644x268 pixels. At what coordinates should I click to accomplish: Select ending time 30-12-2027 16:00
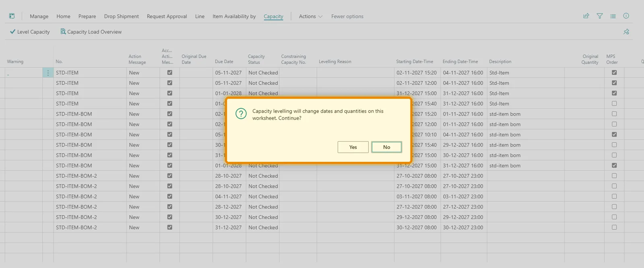[463, 155]
